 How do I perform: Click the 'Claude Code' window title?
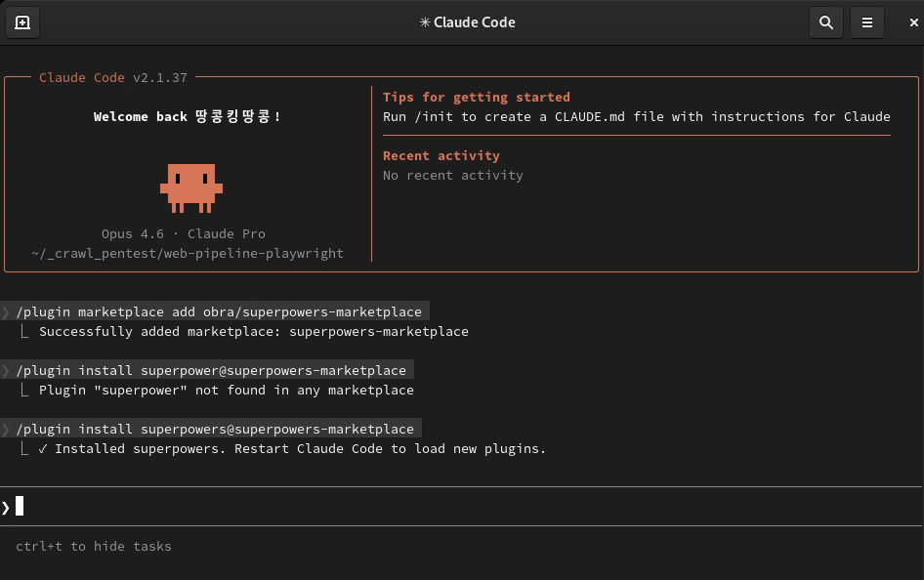(x=467, y=22)
